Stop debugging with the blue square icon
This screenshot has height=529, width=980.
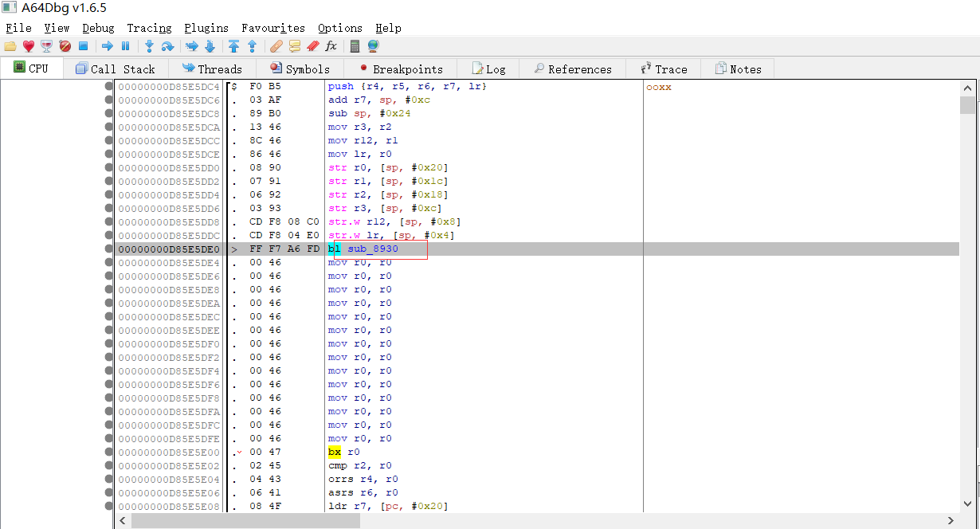83,46
